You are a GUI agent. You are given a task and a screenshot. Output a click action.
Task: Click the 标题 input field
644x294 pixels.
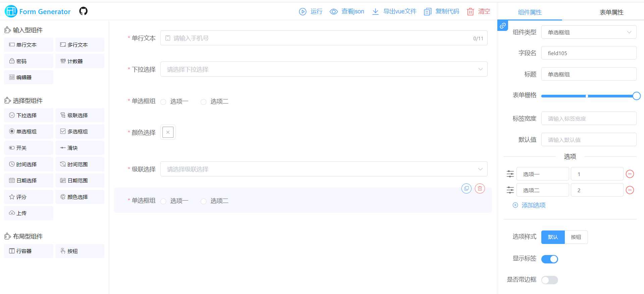coord(589,74)
